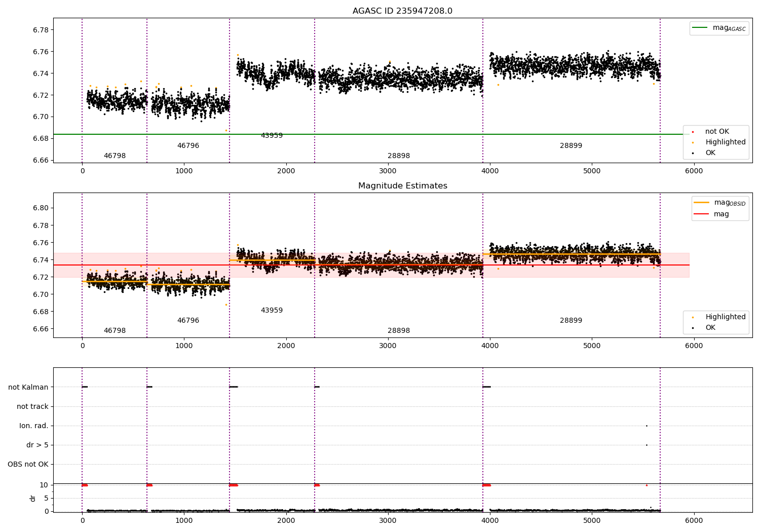This screenshot has height=532, width=760.
Task: Click OBSID label 28898 in Magnitude Estimates plot
Action: tap(399, 331)
